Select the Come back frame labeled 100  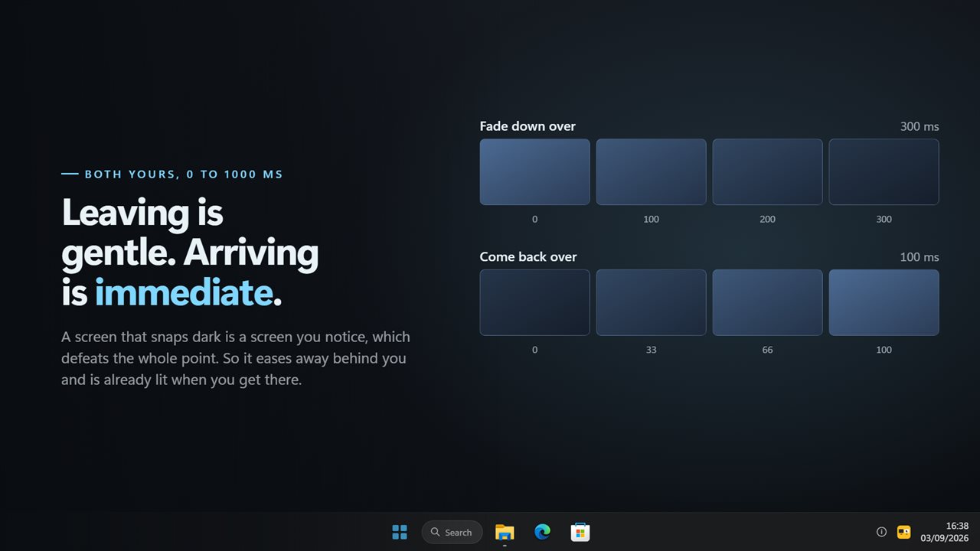pos(884,302)
